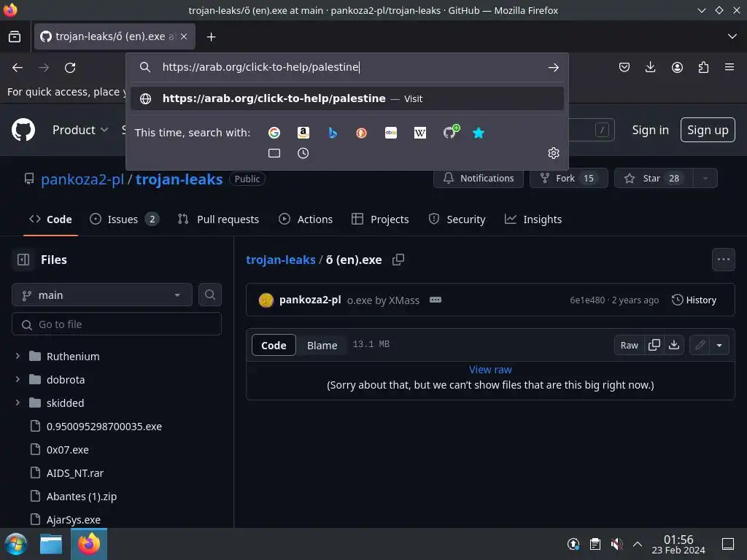Open Firefox downloads panel
The width and height of the screenshot is (747, 560).
pyautogui.click(x=650, y=68)
